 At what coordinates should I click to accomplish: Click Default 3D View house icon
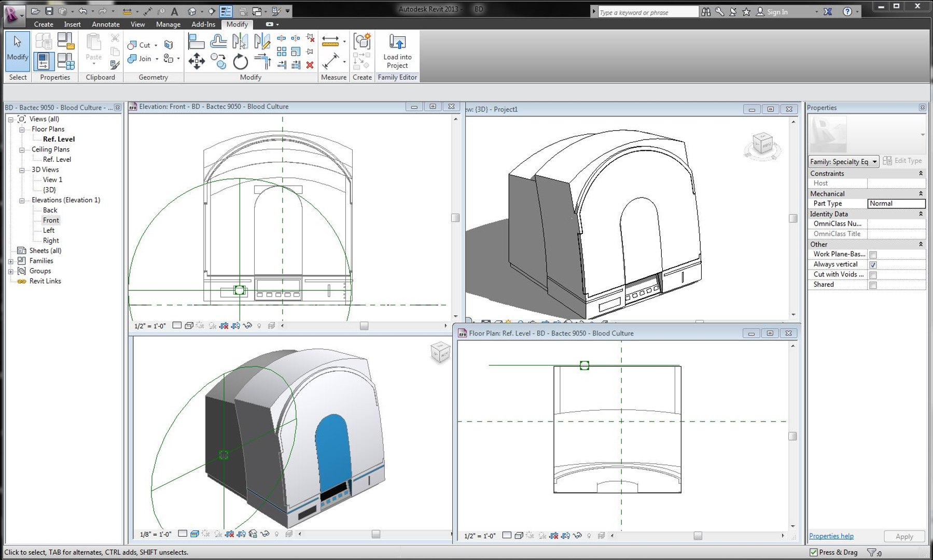[192, 11]
